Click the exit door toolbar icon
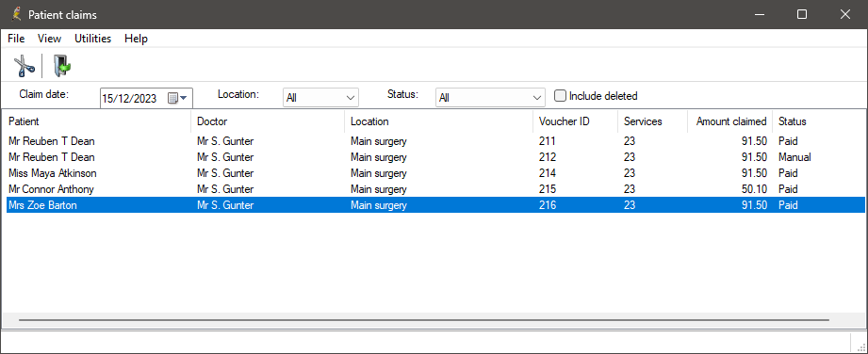Image resolution: width=868 pixels, height=354 pixels. [x=62, y=66]
